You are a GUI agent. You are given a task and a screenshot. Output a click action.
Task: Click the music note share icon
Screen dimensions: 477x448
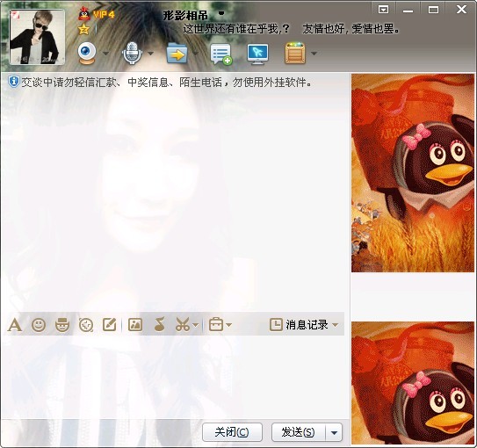tap(159, 324)
